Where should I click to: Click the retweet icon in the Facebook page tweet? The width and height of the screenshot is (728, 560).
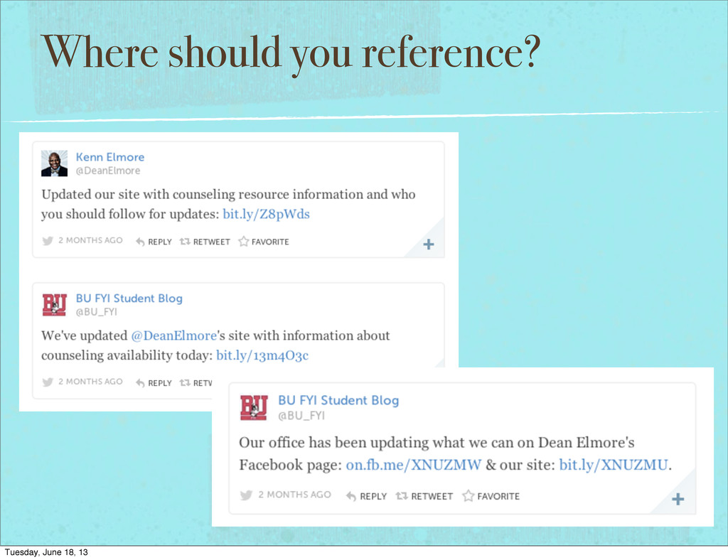(x=402, y=496)
